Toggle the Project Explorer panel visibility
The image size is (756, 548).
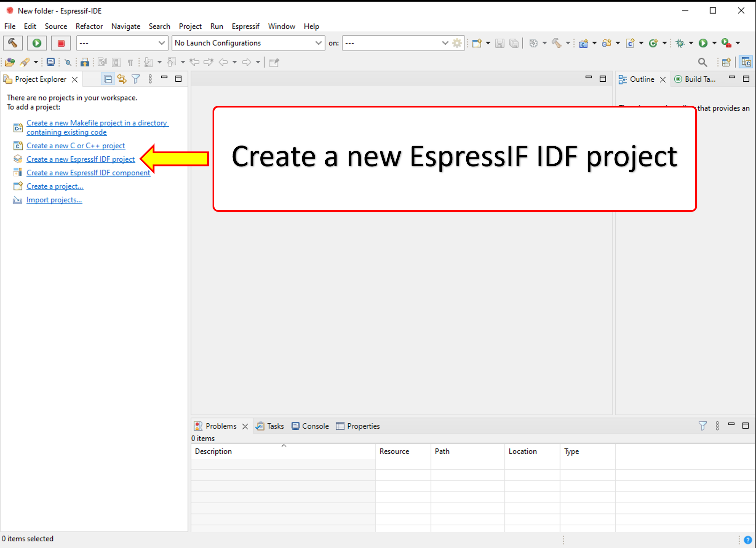(x=164, y=78)
